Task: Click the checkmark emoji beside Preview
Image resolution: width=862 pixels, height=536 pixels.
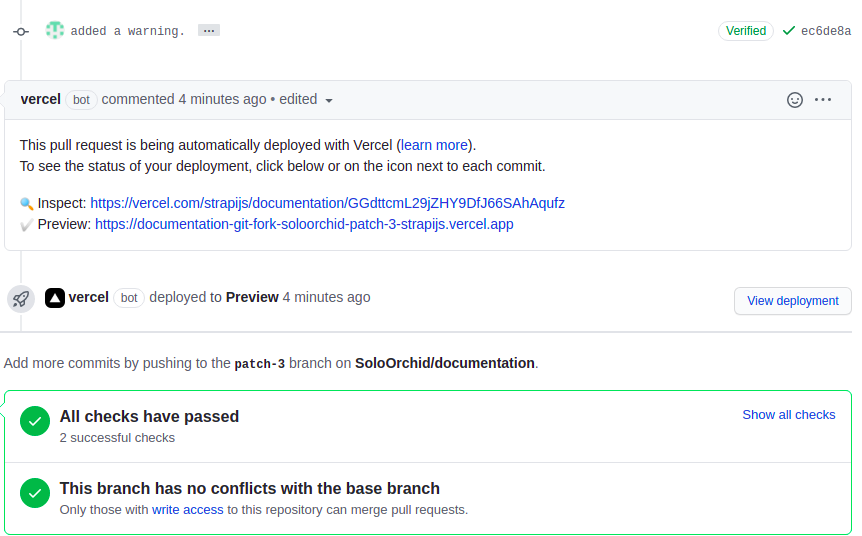Action: point(26,225)
